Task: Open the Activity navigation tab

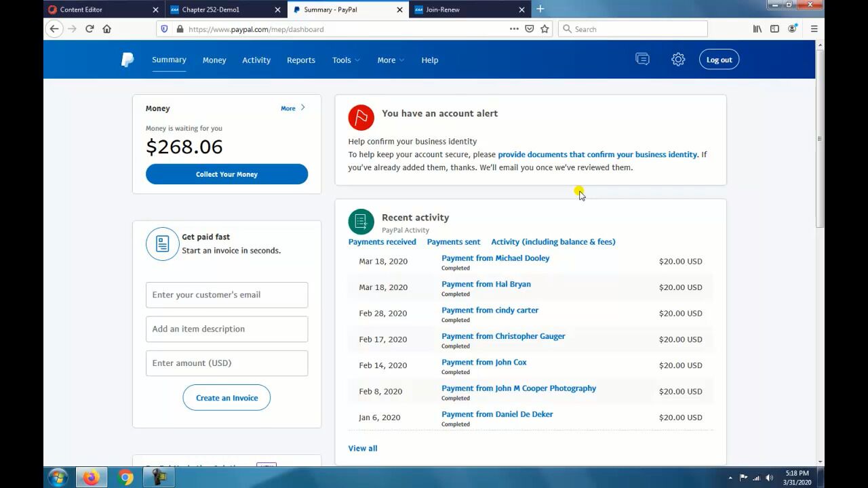Action: point(256,60)
